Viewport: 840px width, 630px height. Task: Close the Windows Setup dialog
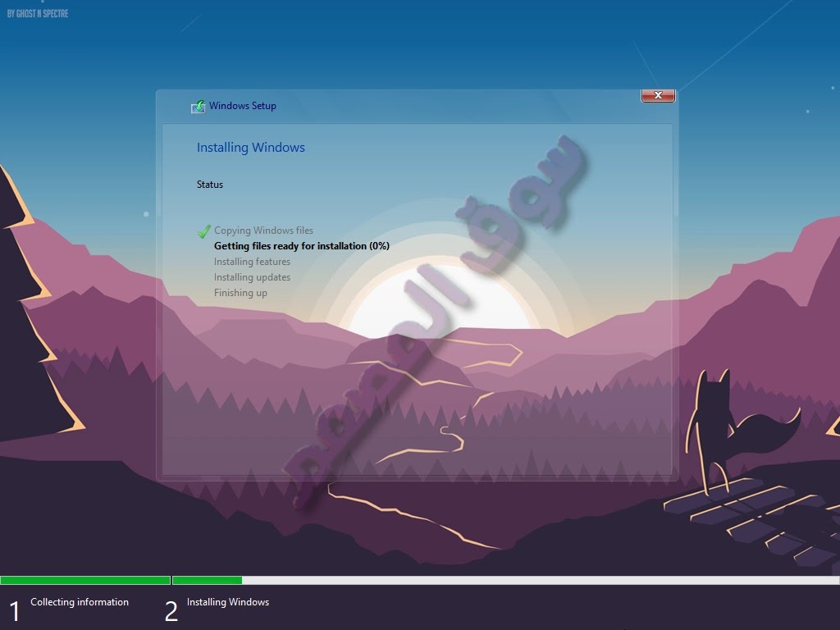(658, 95)
